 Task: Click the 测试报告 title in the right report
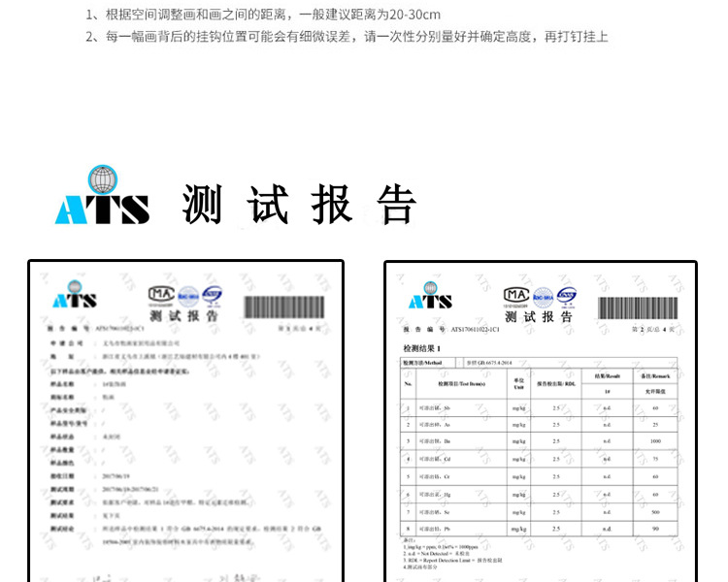539,317
